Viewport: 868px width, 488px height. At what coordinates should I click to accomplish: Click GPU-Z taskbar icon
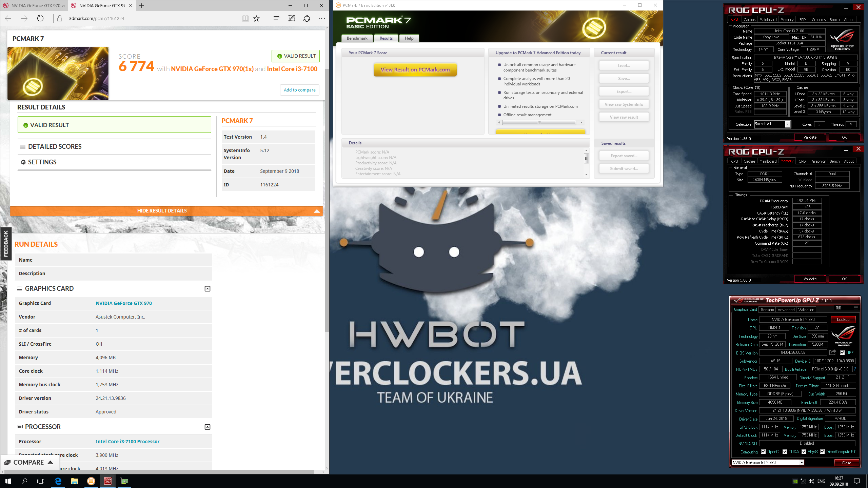pyautogui.click(x=124, y=481)
